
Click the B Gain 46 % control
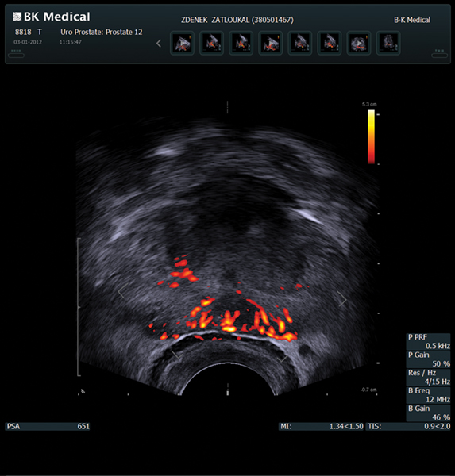(428, 413)
